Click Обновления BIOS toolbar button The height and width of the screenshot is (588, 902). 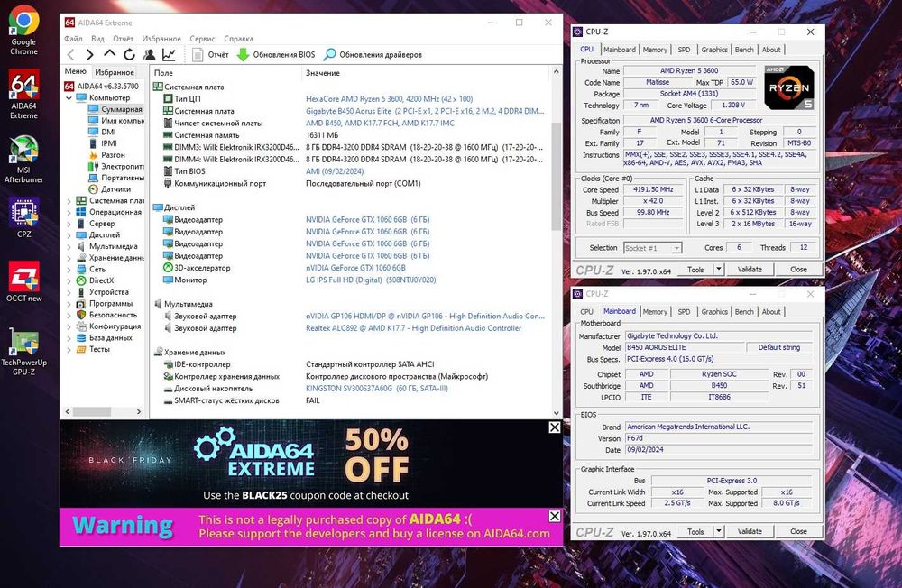[x=276, y=55]
